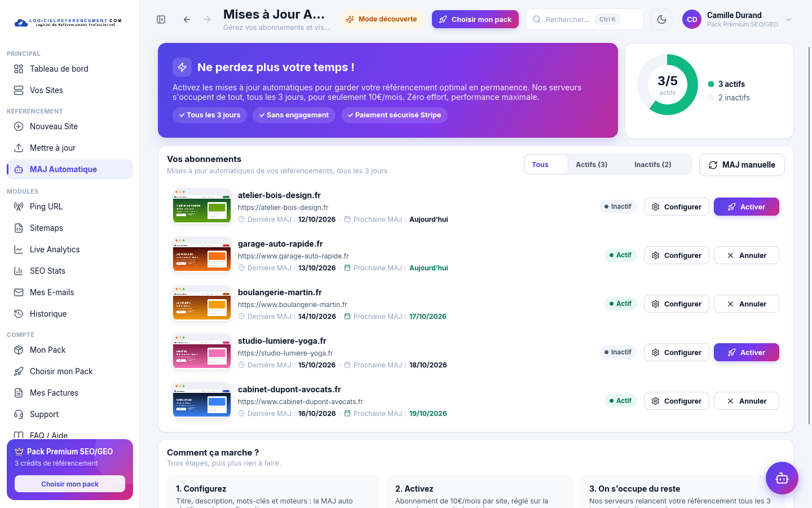The height and width of the screenshot is (508, 812).
Task: Activate studio-lumiere-yoga.fr subscription
Action: tap(747, 352)
